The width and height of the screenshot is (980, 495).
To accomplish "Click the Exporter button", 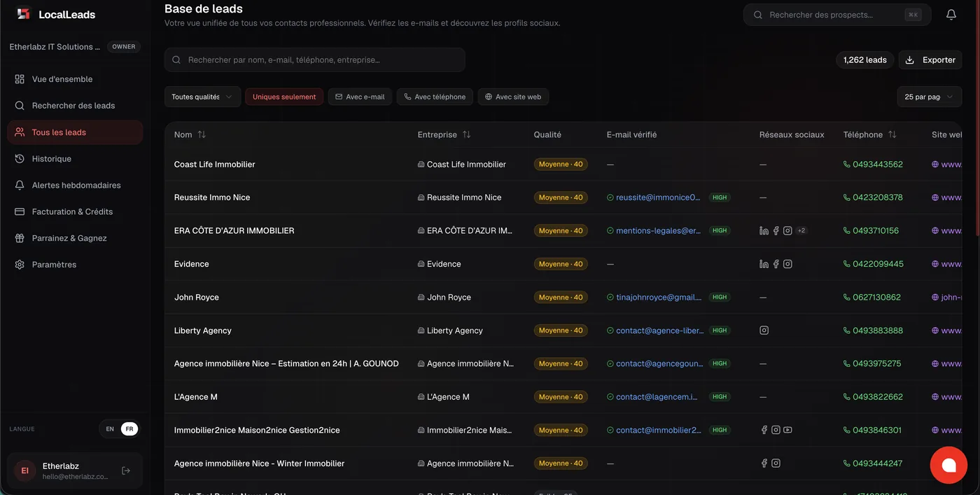I will [930, 60].
